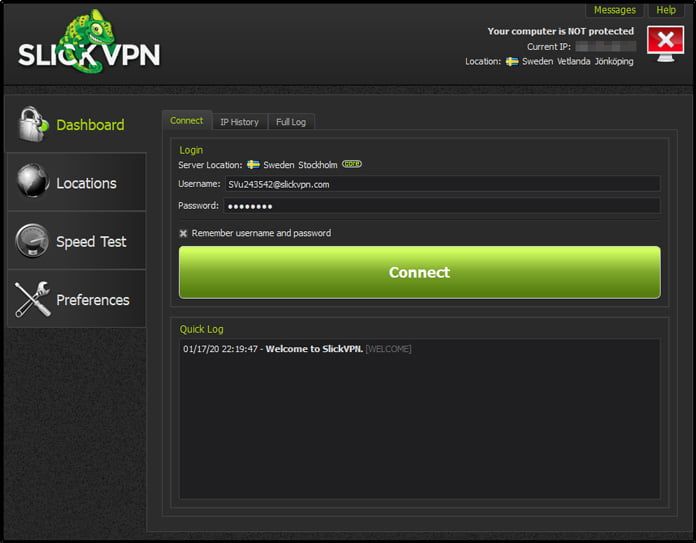The image size is (696, 543).
Task: Click the globe icon beside Locations
Action: click(x=32, y=180)
